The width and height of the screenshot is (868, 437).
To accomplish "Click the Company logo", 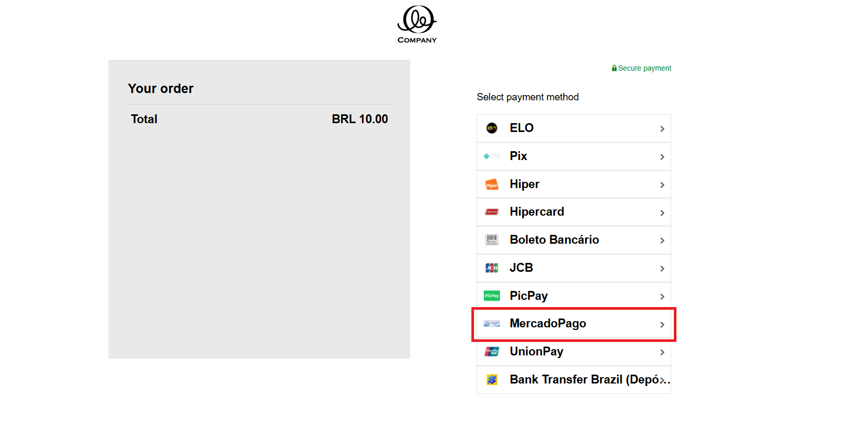I will [x=417, y=24].
